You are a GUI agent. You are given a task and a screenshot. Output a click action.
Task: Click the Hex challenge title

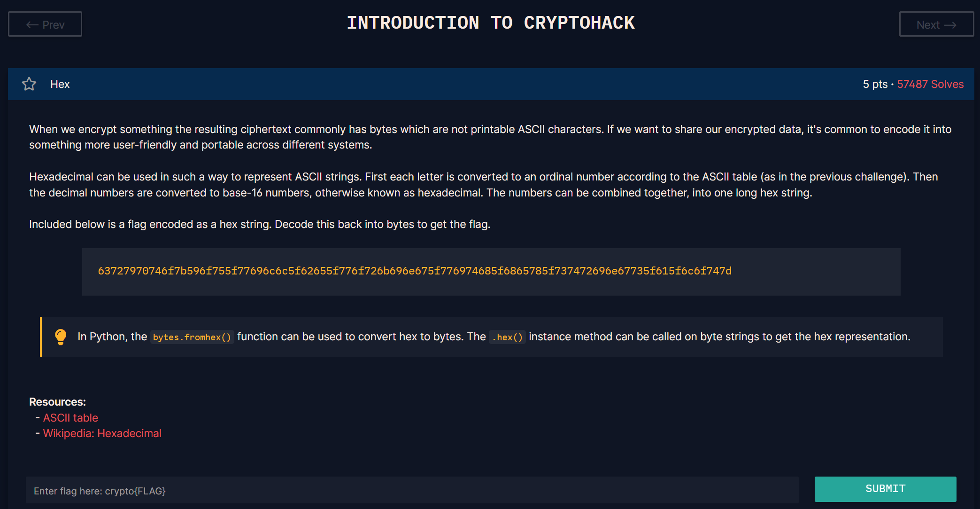[60, 84]
